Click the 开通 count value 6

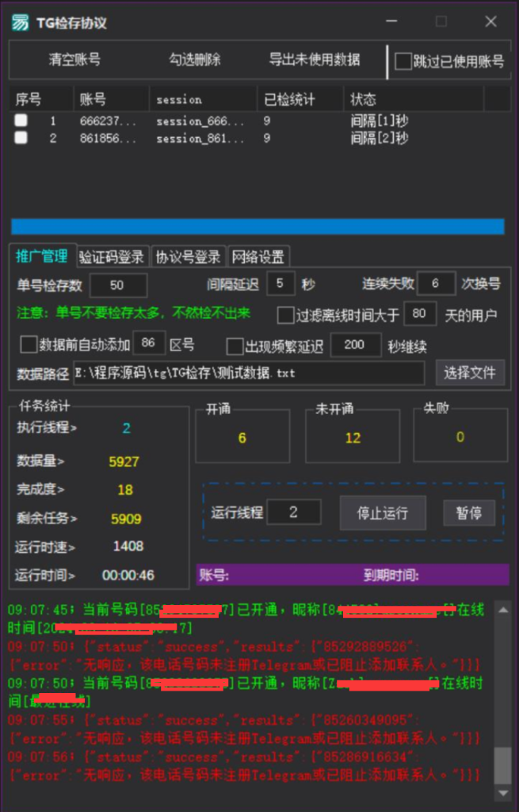242,438
